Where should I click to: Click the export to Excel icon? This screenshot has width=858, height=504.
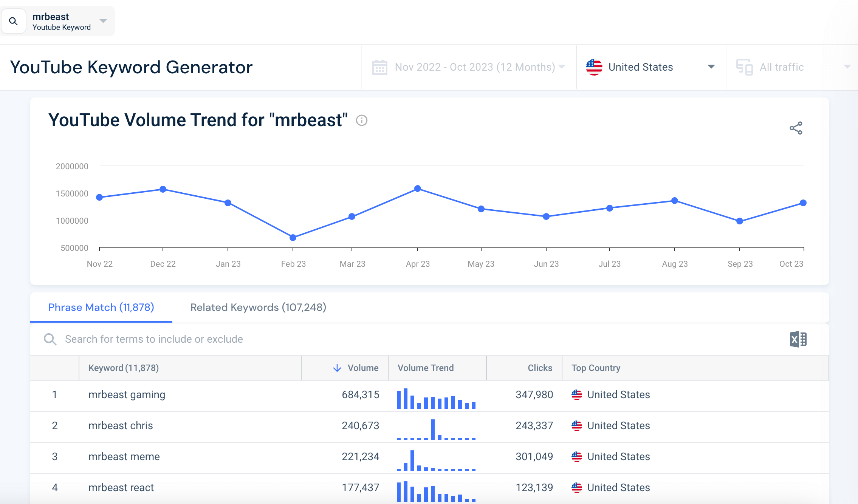point(798,339)
